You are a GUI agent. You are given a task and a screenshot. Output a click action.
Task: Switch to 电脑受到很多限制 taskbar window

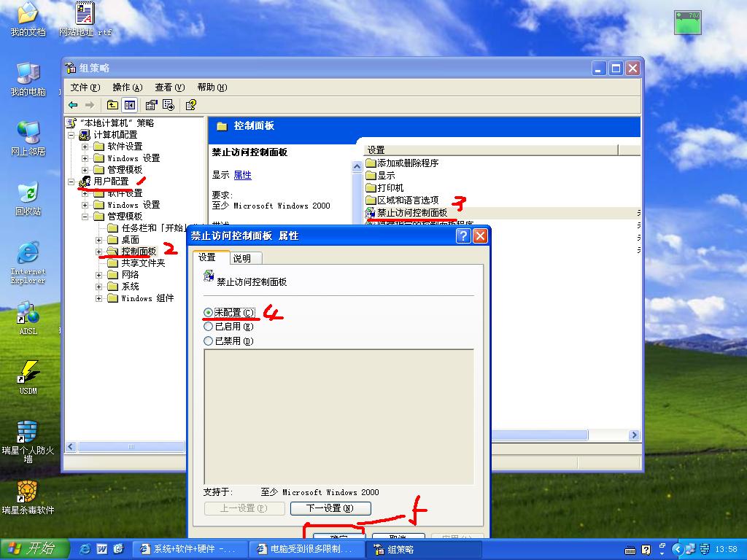pyautogui.click(x=306, y=549)
